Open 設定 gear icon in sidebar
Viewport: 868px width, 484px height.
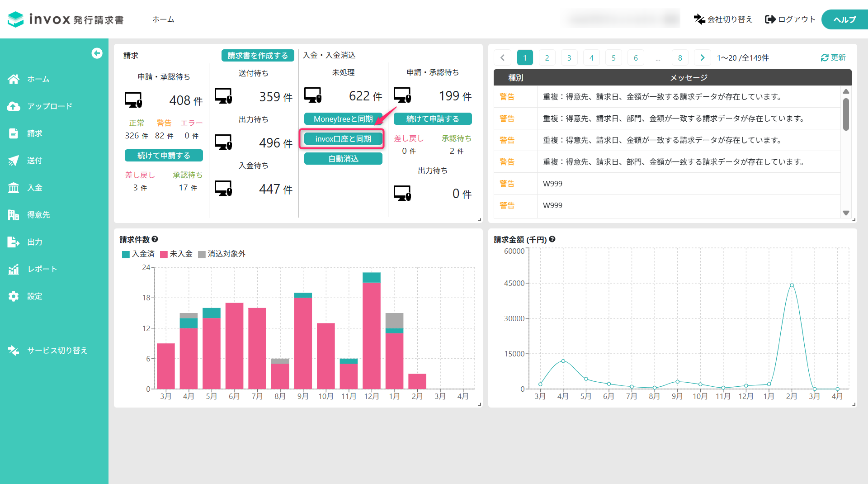14,296
